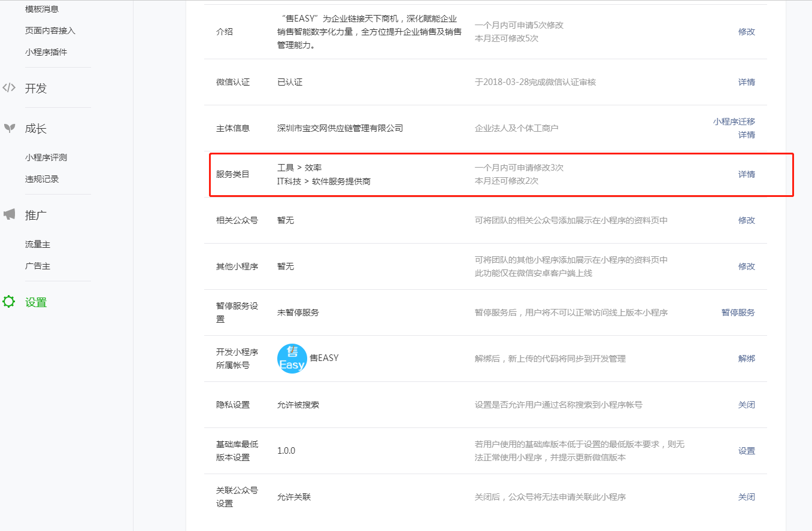Click 暂无 in 其他小程序 row

pyautogui.click(x=286, y=266)
